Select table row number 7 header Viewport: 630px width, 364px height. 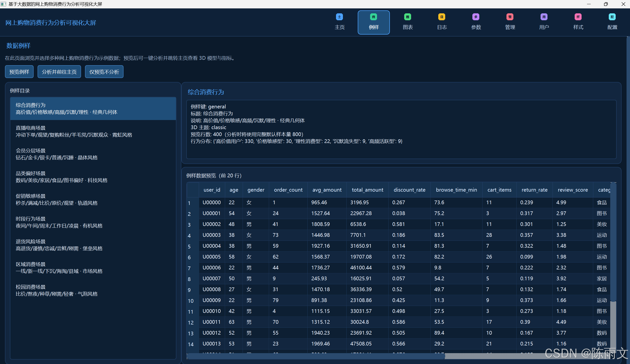[x=193, y=268]
